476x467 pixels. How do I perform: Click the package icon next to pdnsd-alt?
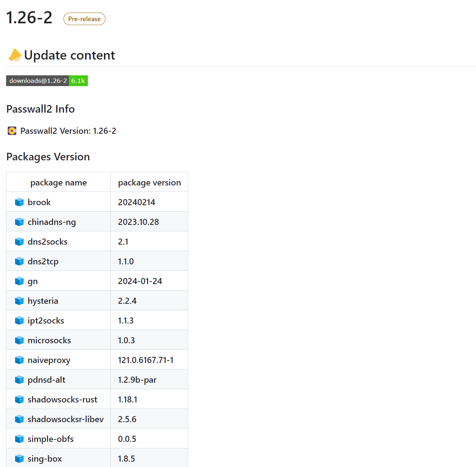pos(19,380)
